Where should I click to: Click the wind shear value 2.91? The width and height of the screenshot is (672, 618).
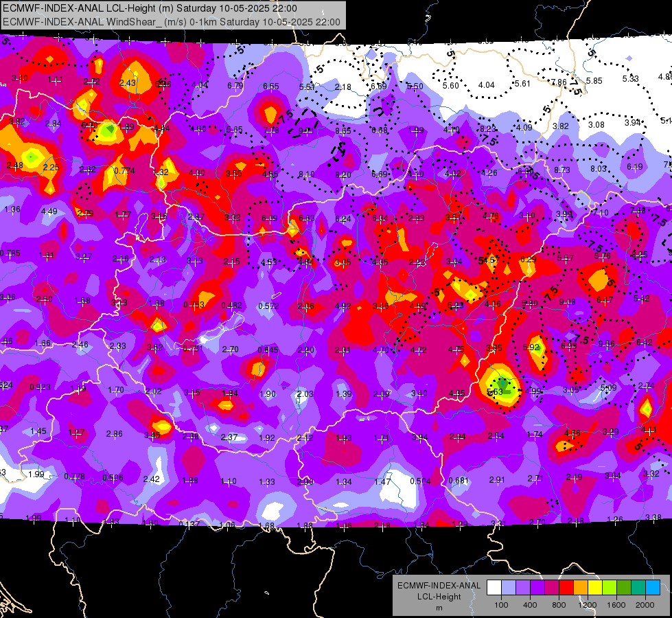(497, 479)
